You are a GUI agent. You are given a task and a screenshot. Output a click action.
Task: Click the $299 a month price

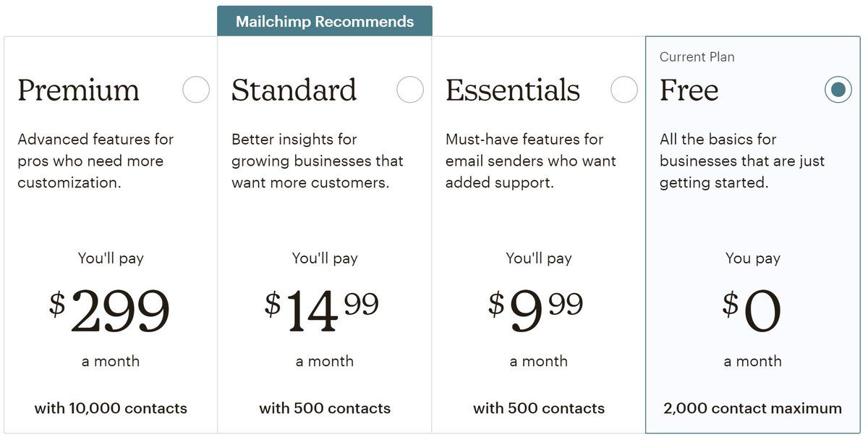[110, 312]
